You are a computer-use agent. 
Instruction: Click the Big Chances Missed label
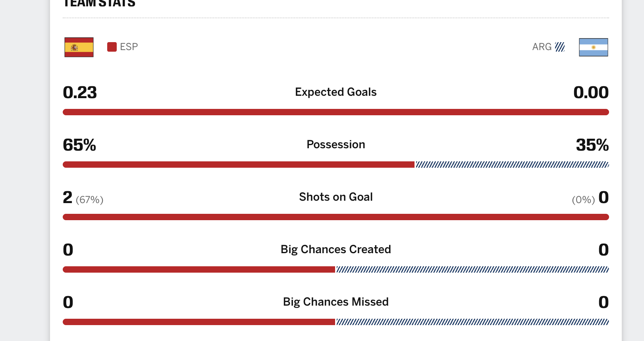point(336,302)
